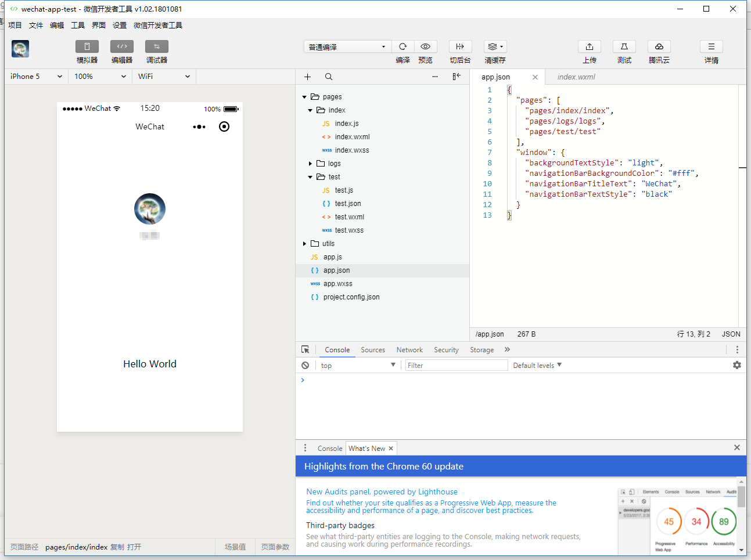Click the switch-to-background icon
751x560 pixels.
tap(460, 46)
